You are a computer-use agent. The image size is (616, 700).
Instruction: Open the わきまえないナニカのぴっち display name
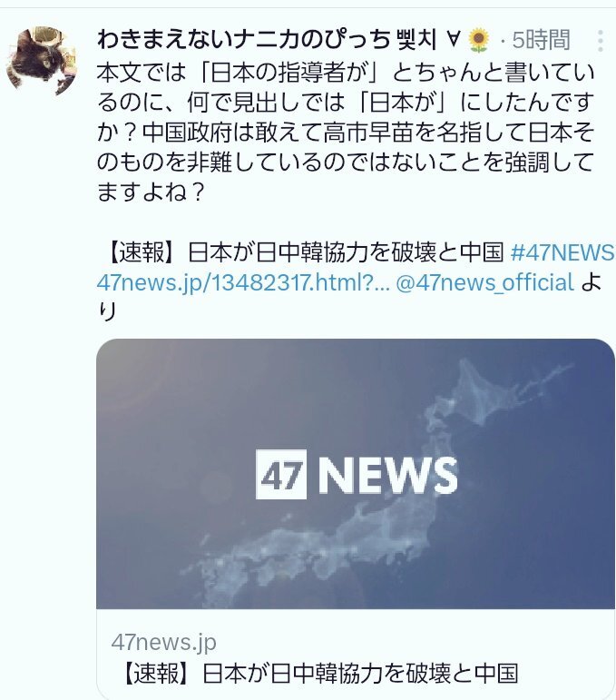tap(244, 40)
